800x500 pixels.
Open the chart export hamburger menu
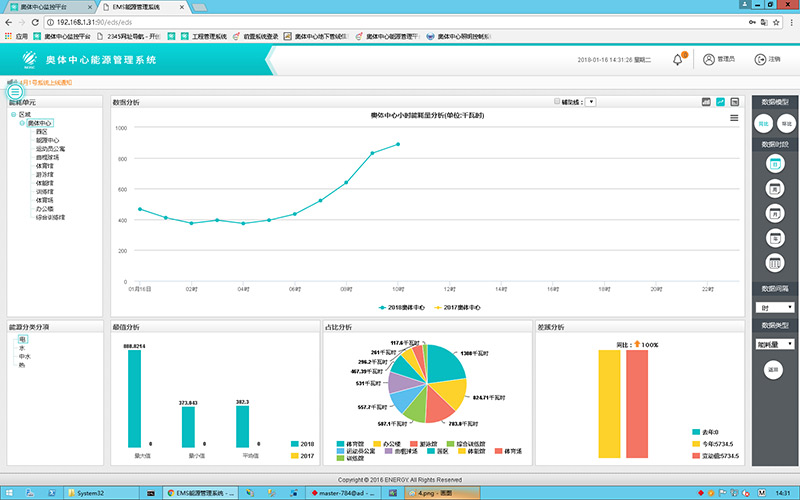(735, 118)
